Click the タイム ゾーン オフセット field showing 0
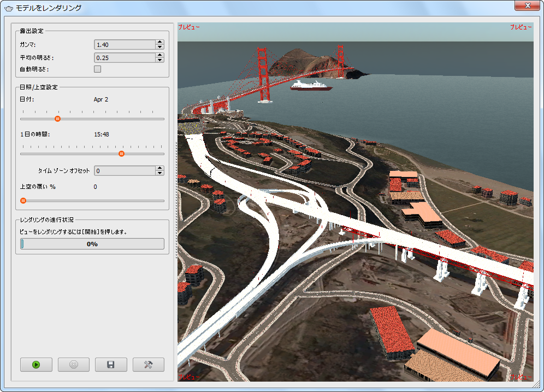Image resolution: width=544 pixels, height=392 pixels. [x=125, y=171]
